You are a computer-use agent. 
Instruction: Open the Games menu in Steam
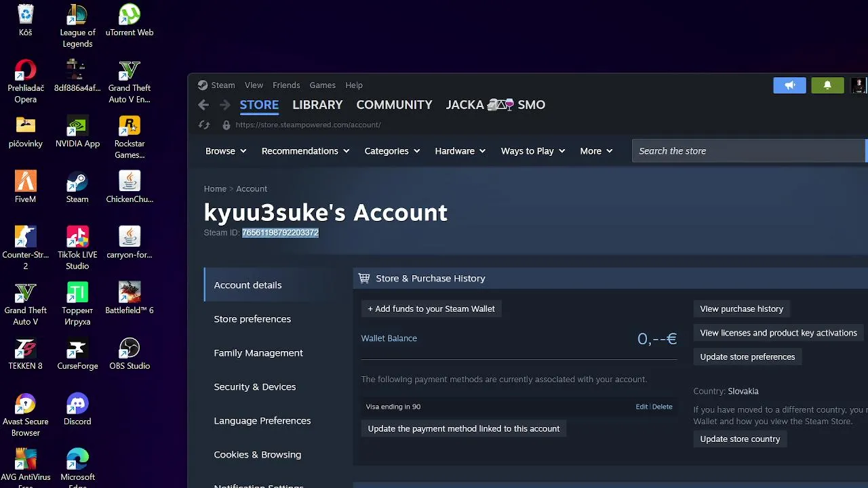[x=323, y=85]
